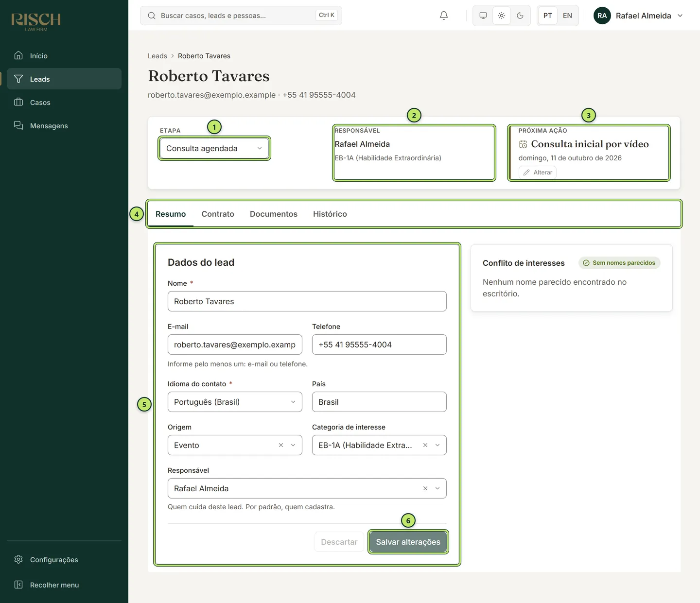Clear the Origem field value Evento
The height and width of the screenshot is (603, 700).
281,445
